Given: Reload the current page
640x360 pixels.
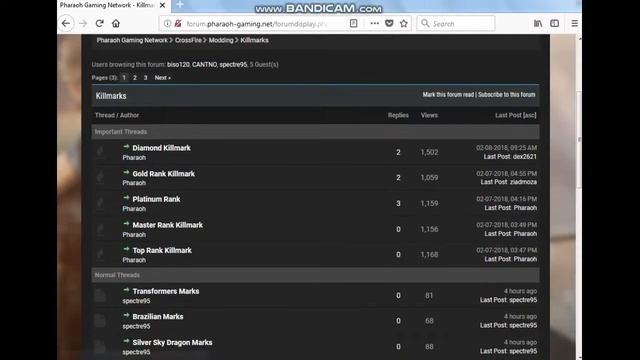Looking at the screenshot, I should pyautogui.click(x=100, y=24).
